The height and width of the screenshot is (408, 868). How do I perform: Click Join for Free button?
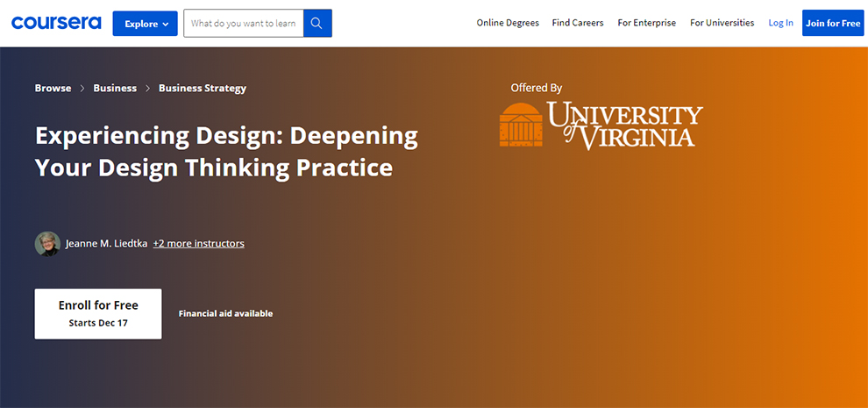click(x=833, y=23)
